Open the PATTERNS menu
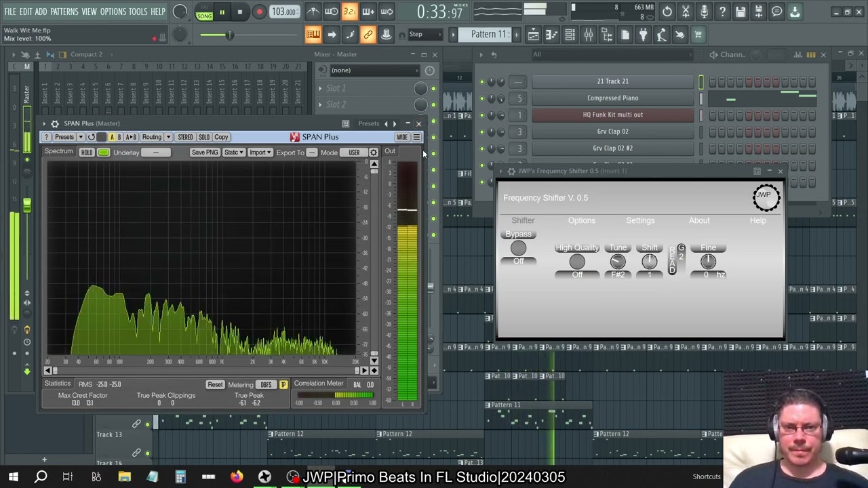 (64, 12)
